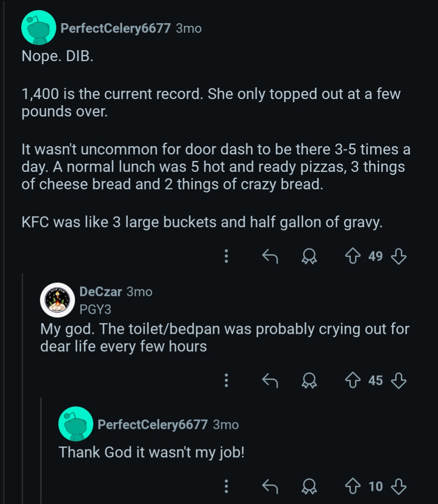
Task: Downvote DeCzar's 45-point comment
Action: (x=398, y=381)
